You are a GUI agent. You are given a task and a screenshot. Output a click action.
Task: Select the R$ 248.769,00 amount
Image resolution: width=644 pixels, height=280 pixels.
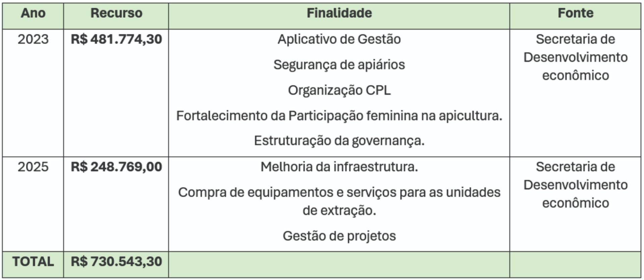(116, 167)
